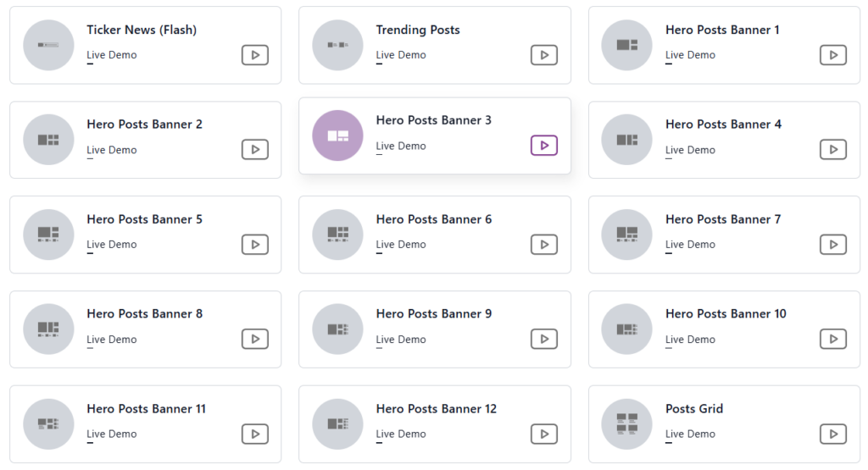
Task: Open the Live Demo link for Hero Posts Banner 9
Action: (x=401, y=340)
